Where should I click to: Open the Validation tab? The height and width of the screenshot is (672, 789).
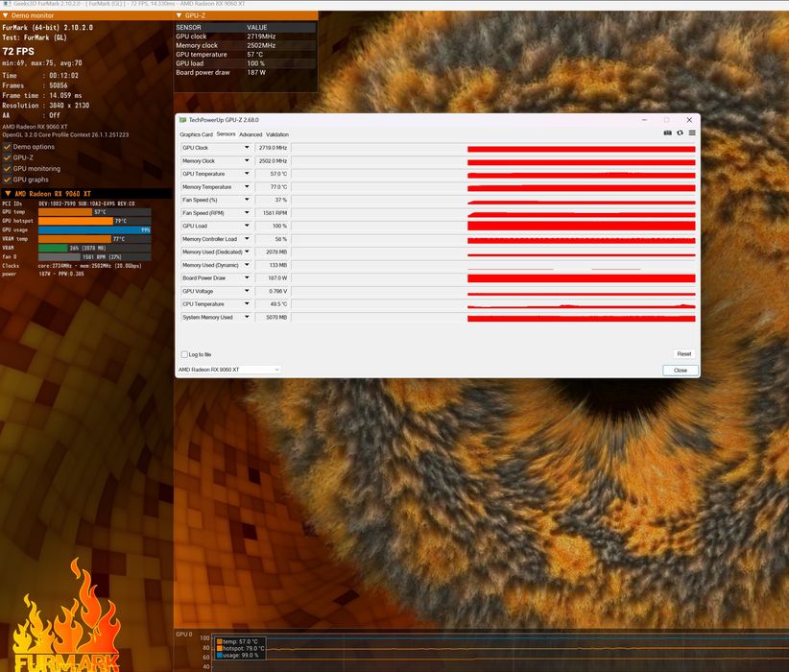tap(277, 134)
